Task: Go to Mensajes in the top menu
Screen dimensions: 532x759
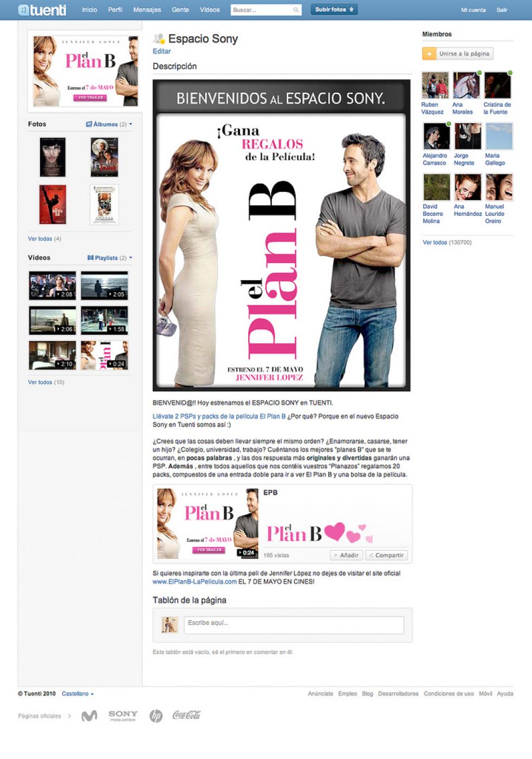Action: (147, 10)
